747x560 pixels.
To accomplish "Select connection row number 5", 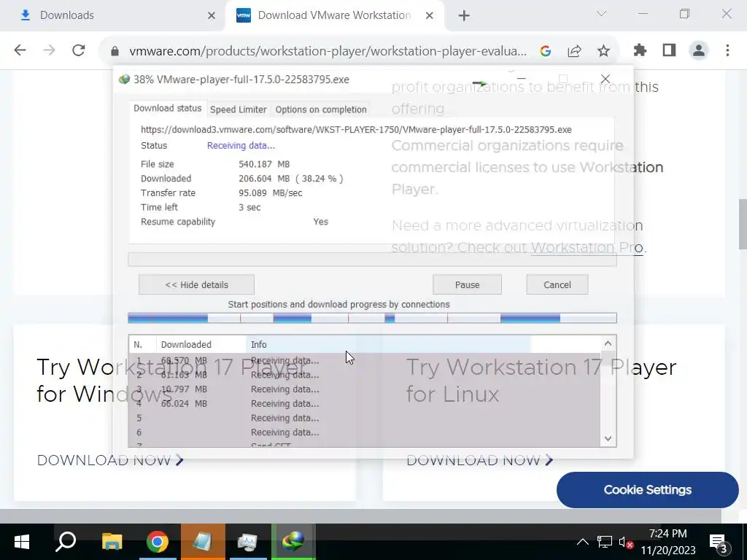I will coord(365,418).
